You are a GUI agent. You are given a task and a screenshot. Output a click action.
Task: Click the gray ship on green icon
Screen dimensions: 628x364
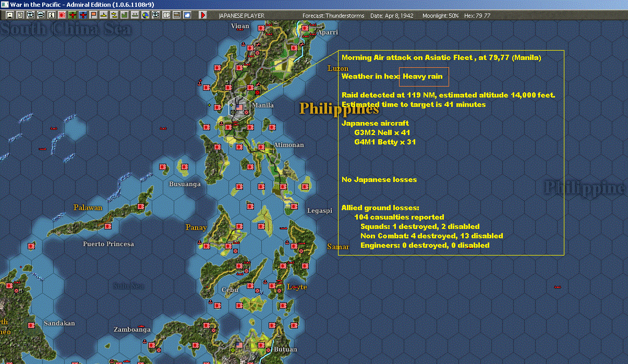[x=135, y=15]
